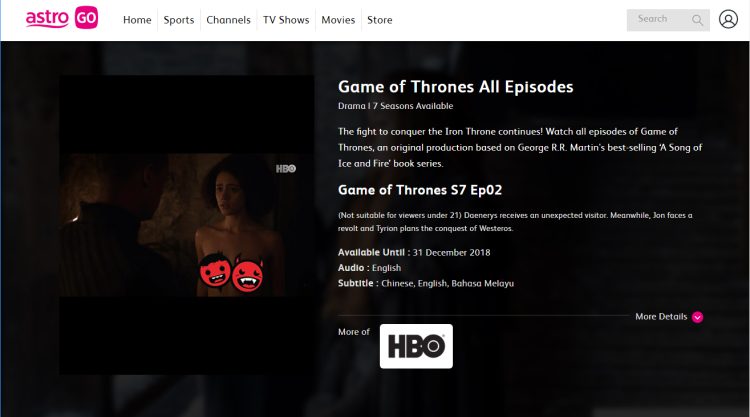Browse the Channels menu item
Viewport: 750px width, 417px height.
pos(228,20)
